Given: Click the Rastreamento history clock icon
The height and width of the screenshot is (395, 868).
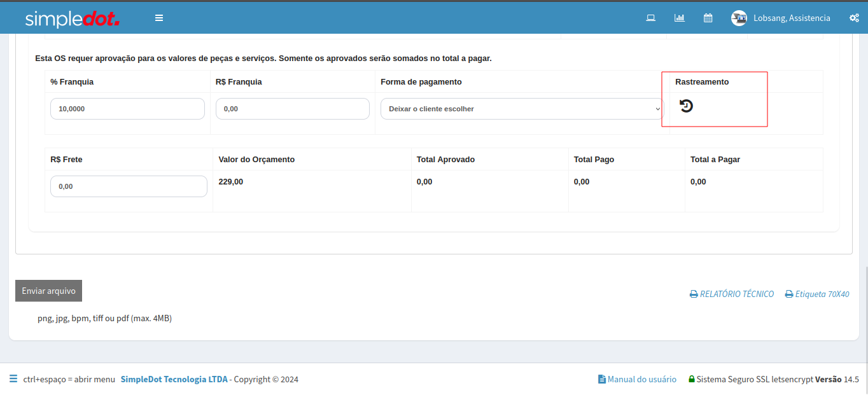Looking at the screenshot, I should pos(686,106).
